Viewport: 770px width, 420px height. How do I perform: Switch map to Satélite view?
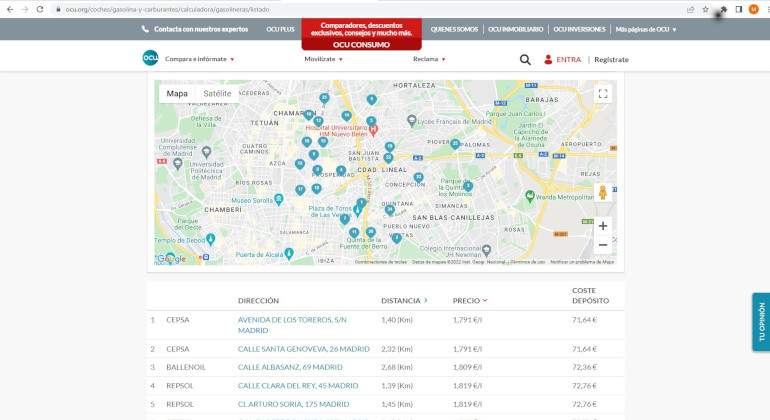[x=217, y=93]
